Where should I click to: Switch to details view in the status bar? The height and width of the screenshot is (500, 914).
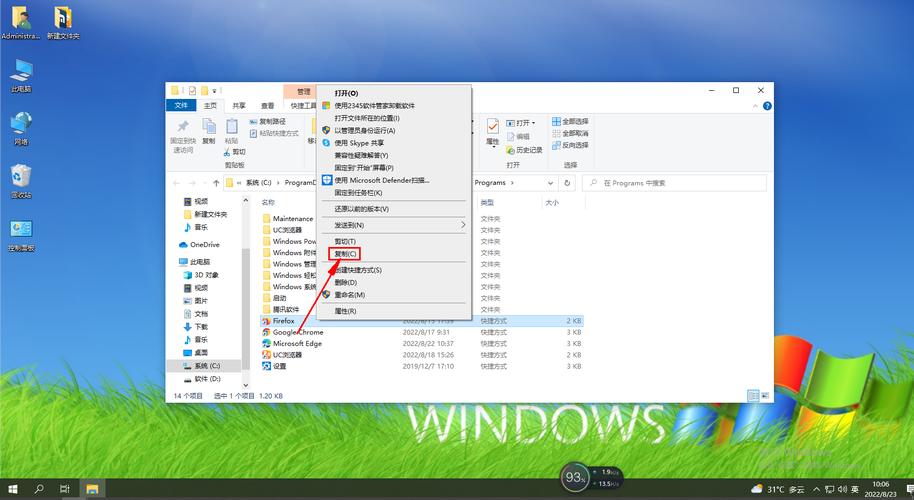753,396
